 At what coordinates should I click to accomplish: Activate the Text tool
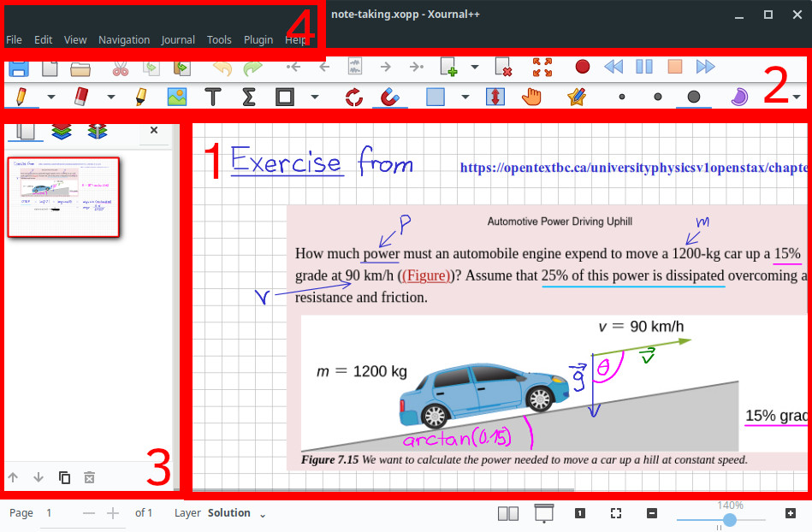pyautogui.click(x=213, y=97)
